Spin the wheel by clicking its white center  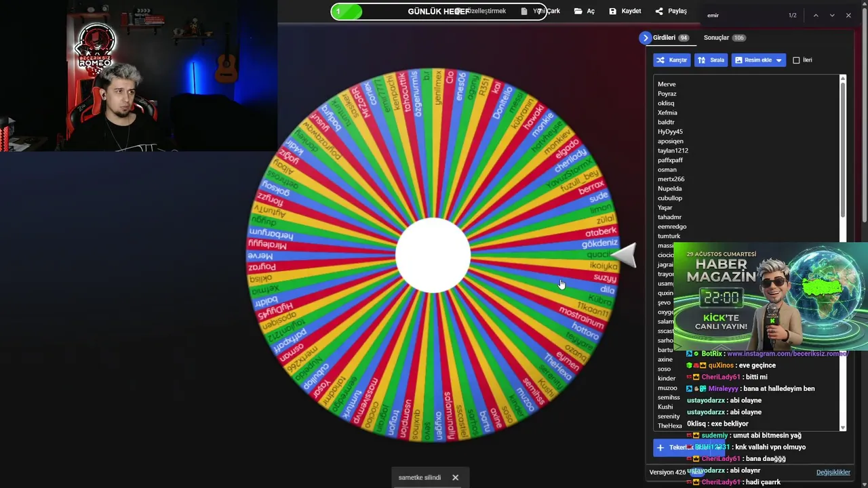tap(433, 255)
